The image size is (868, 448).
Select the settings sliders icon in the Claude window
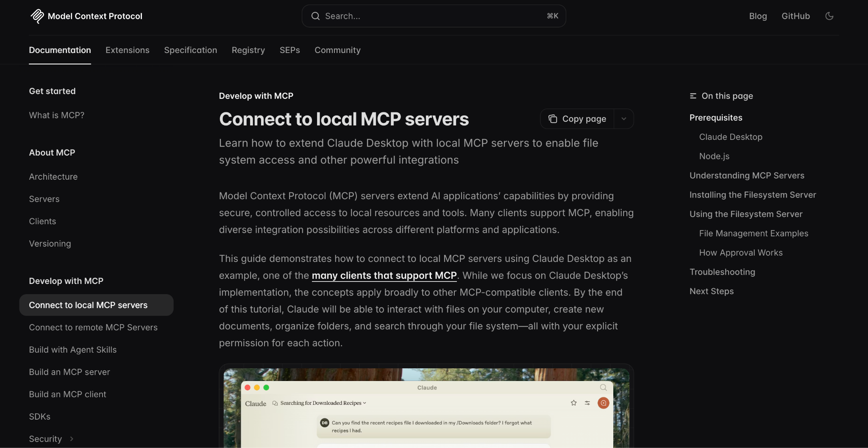click(587, 403)
